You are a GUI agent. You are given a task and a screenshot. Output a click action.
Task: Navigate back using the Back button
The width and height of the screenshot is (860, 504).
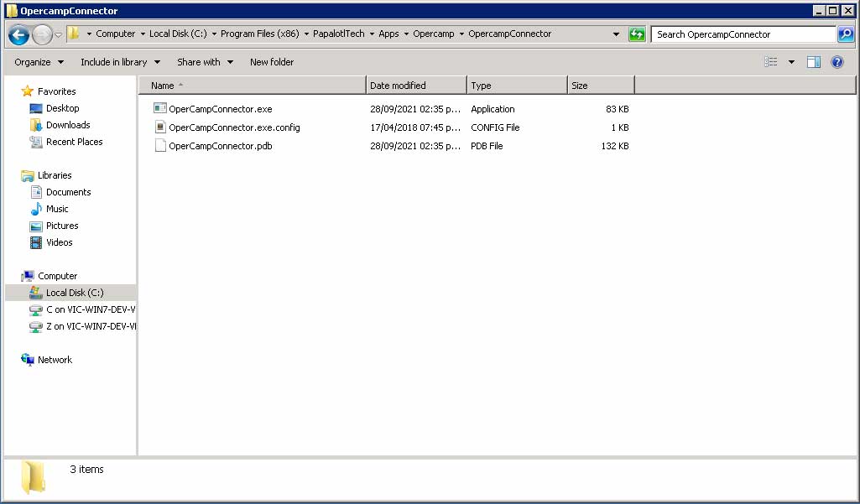pyautogui.click(x=18, y=34)
